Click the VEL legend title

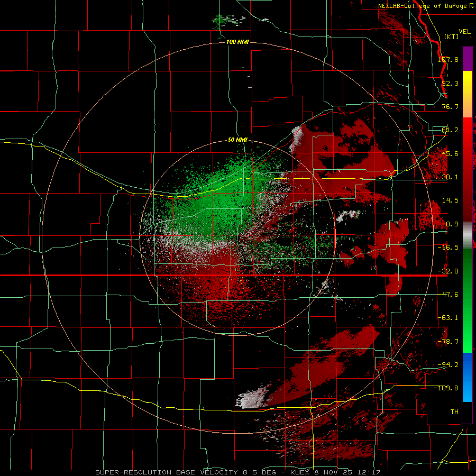[465, 32]
